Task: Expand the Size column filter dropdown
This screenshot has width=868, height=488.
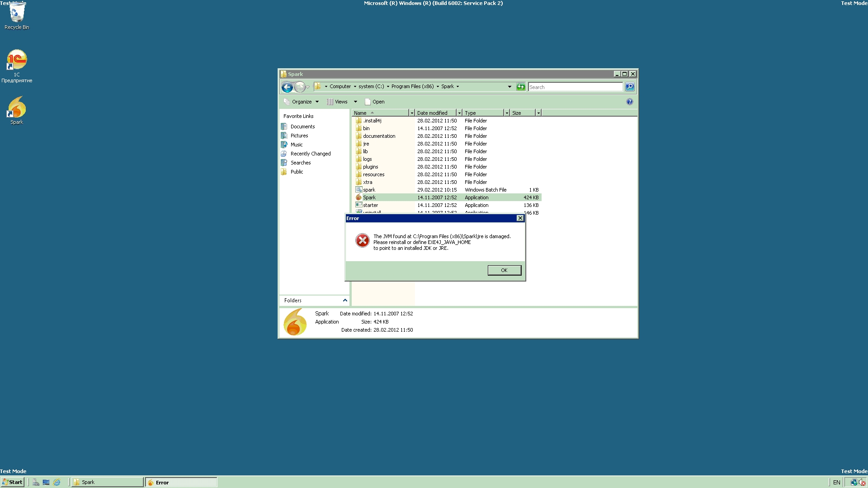Action: (x=538, y=113)
